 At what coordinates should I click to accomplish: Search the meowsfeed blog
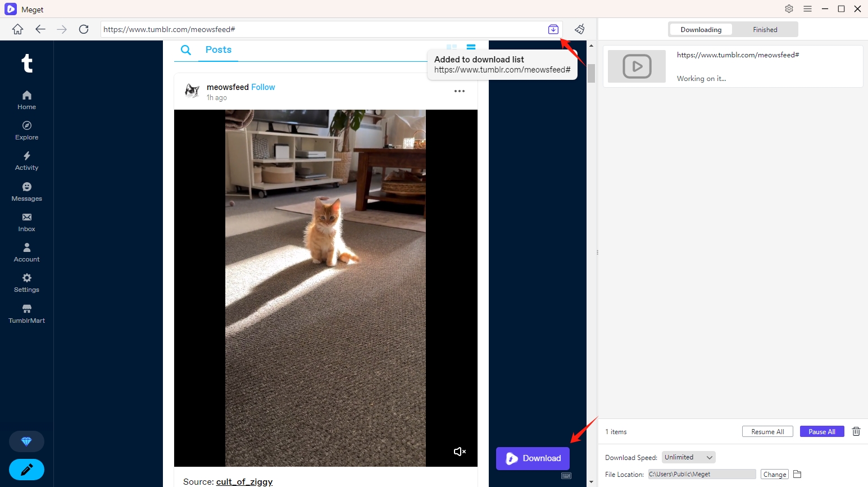click(x=186, y=50)
